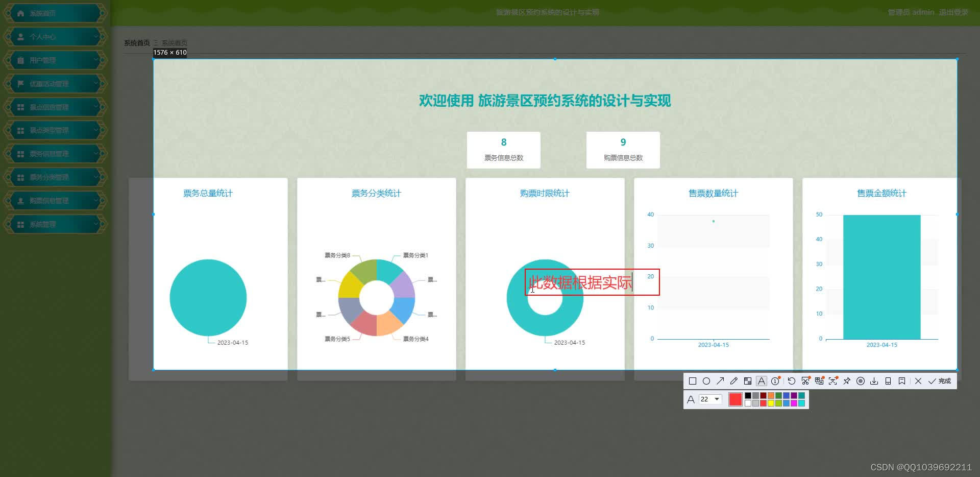Select the numbered step marker tool
The height and width of the screenshot is (477, 980).
pos(775,381)
